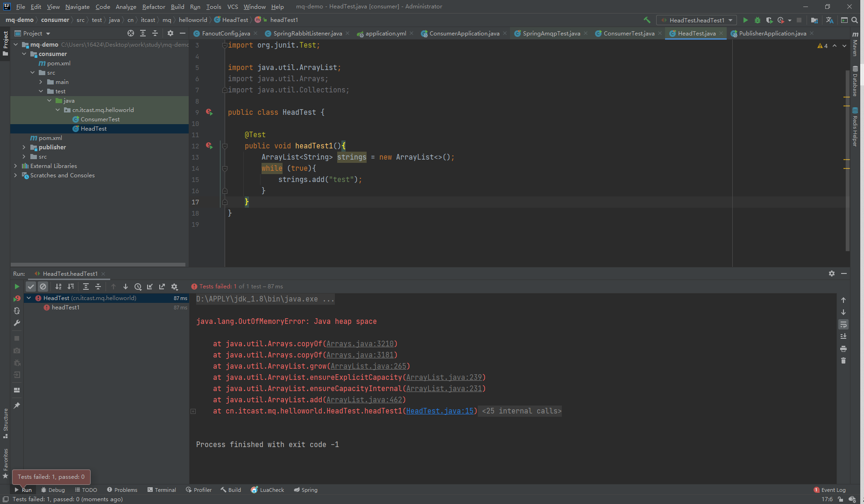Expand all icon in Project panel header
The height and width of the screenshot is (504, 864).
tap(143, 33)
